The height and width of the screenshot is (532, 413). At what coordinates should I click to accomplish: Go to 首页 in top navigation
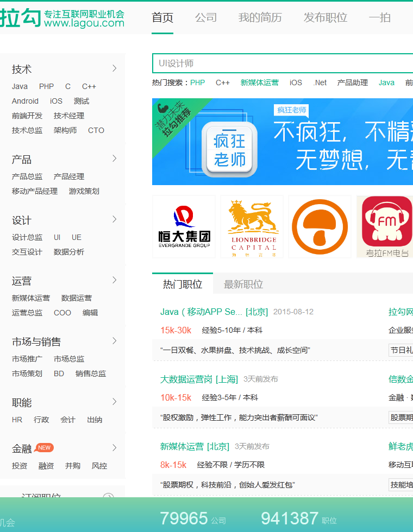coord(162,17)
